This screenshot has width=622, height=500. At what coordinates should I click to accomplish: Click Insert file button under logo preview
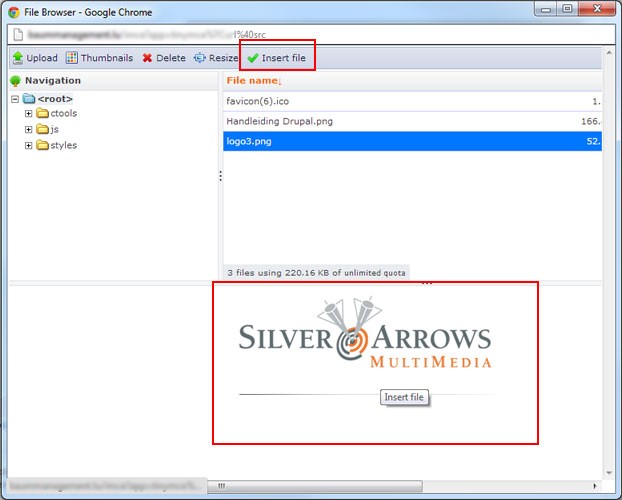point(404,397)
